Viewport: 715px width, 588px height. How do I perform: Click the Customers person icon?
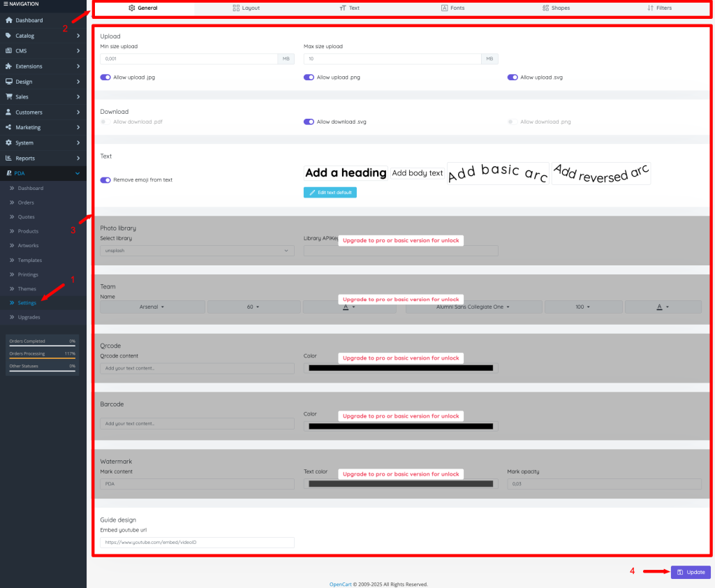8,112
